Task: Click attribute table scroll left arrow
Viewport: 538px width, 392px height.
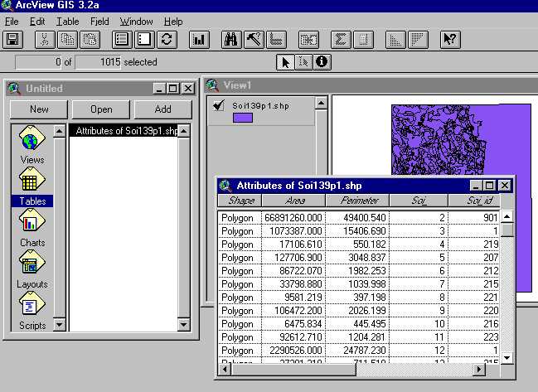Action: click(225, 370)
